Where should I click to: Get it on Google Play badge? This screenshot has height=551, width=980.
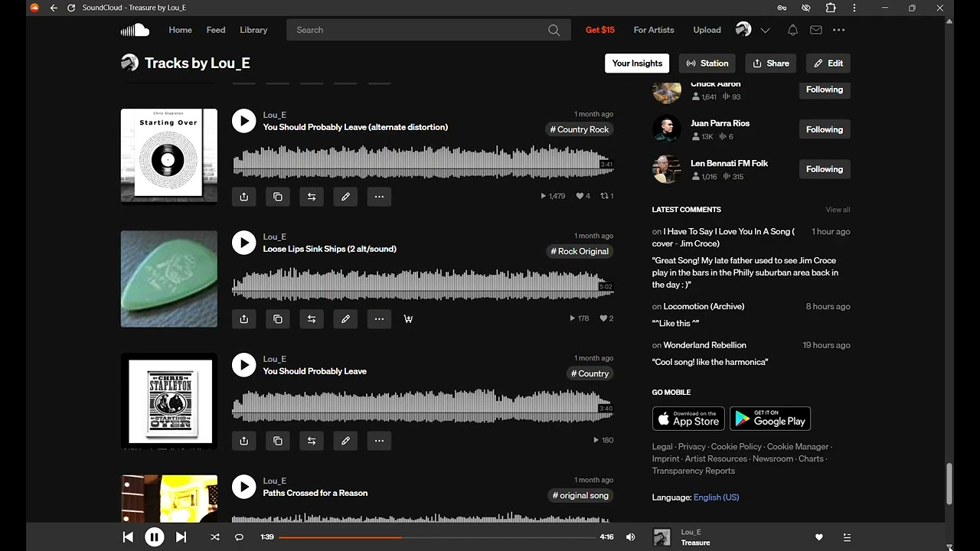pos(770,419)
